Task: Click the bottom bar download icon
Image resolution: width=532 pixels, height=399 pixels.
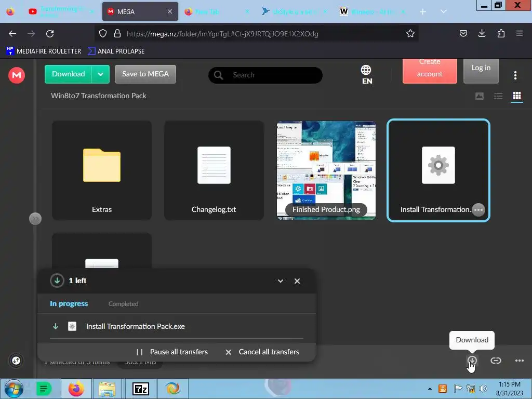Action: 472,361
